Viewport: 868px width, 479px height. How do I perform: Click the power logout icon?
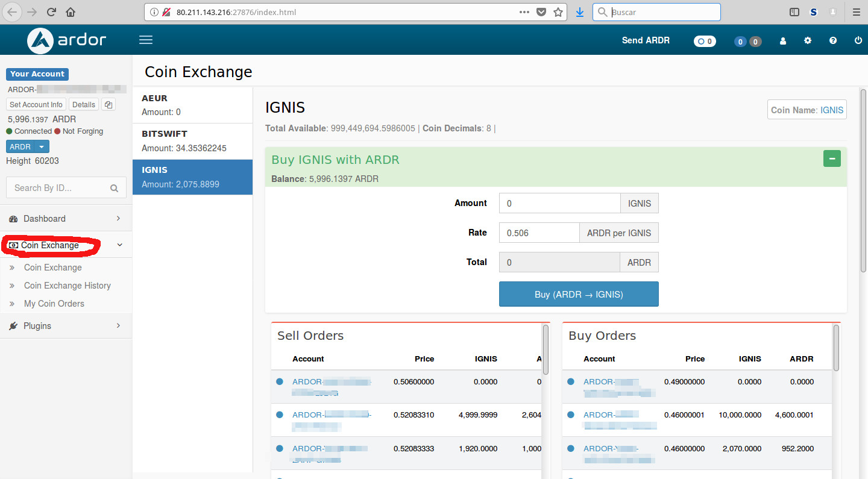858,41
